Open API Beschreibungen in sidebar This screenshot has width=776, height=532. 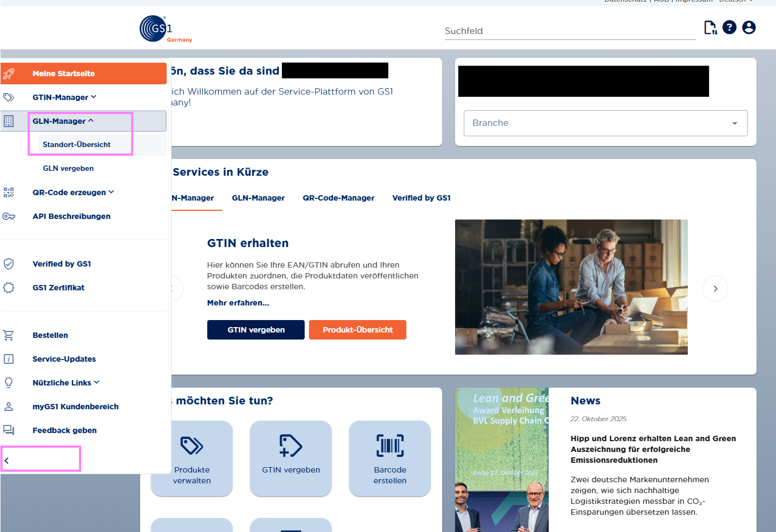coord(71,216)
